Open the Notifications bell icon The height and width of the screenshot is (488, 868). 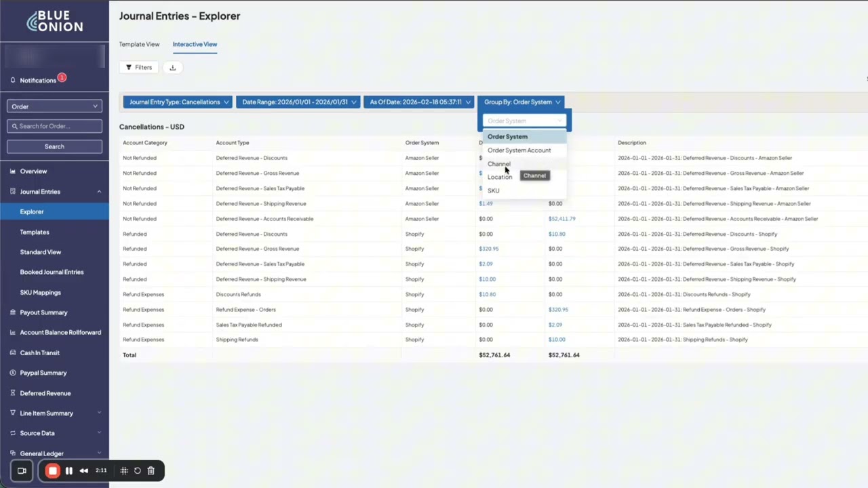[13, 80]
